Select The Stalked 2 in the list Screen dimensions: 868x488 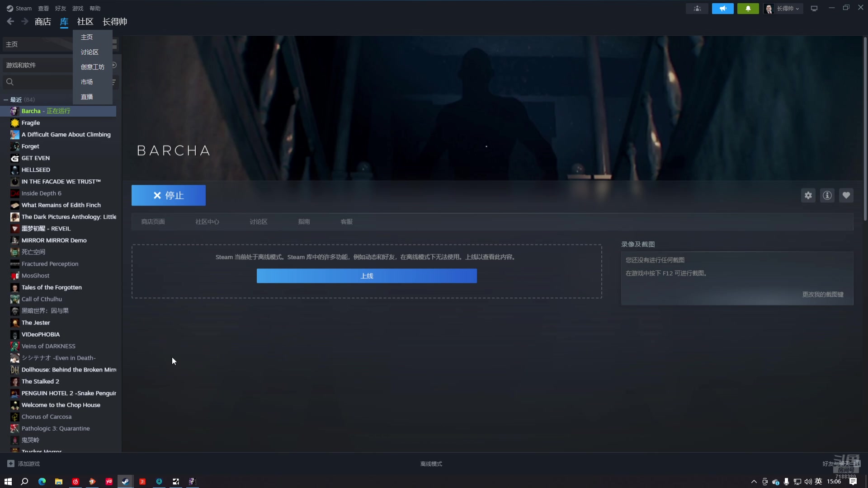pyautogui.click(x=58, y=381)
